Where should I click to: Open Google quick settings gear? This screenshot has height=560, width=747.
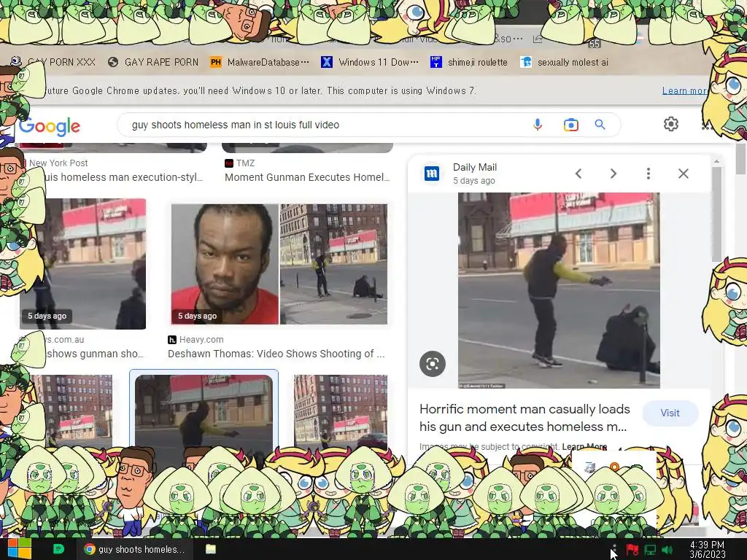671,124
